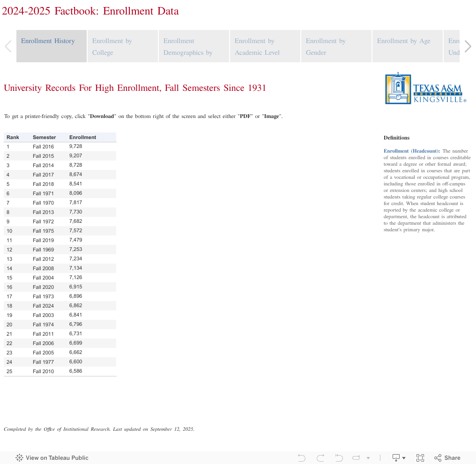The height and width of the screenshot is (464, 476).
Task: Click the Fall 2013 semester cell
Action: [x=44, y=212]
